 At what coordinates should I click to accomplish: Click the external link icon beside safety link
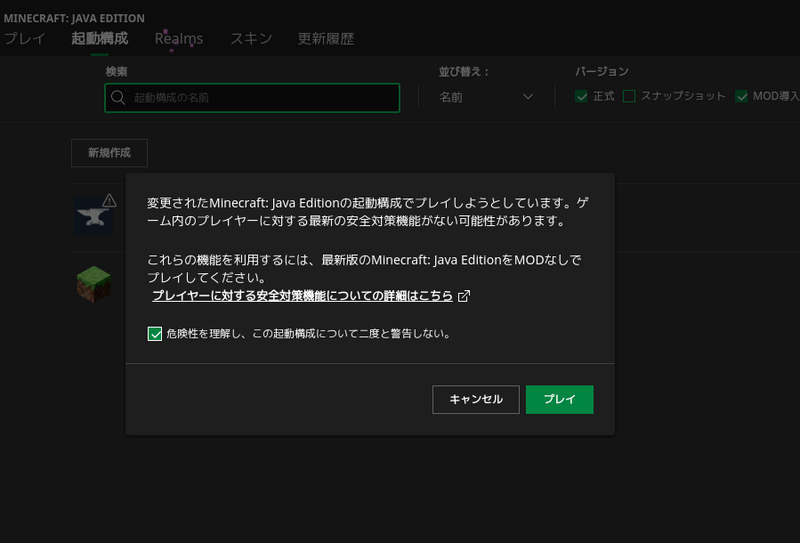(464, 296)
